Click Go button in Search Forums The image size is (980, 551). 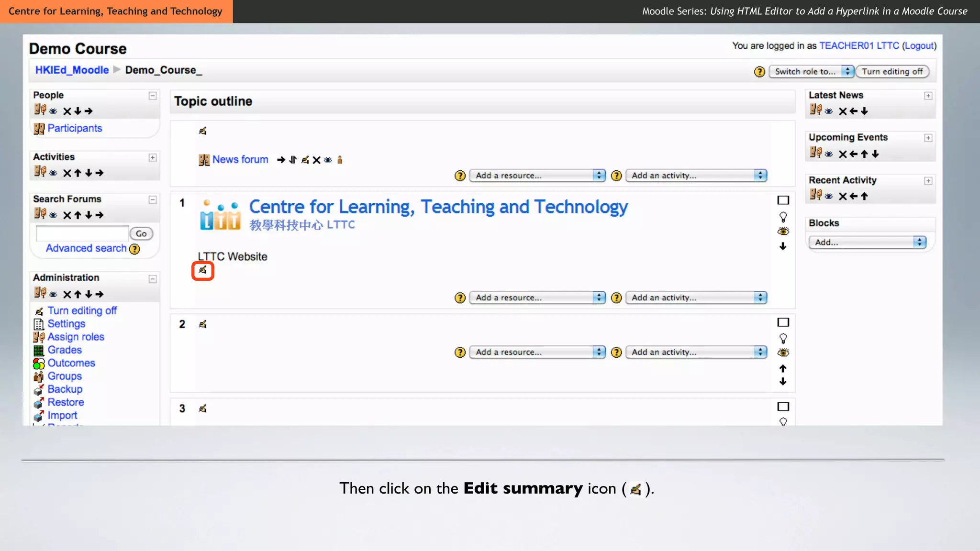point(141,234)
